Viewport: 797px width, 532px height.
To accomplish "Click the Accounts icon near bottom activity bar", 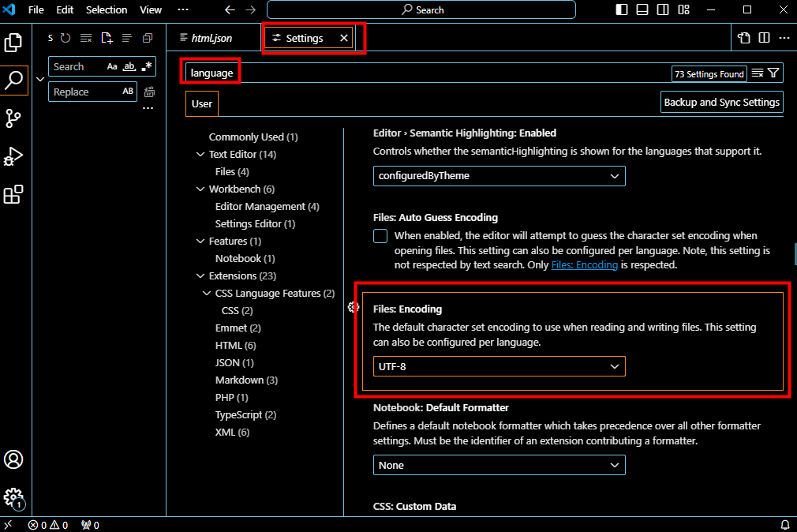I will 13,459.
